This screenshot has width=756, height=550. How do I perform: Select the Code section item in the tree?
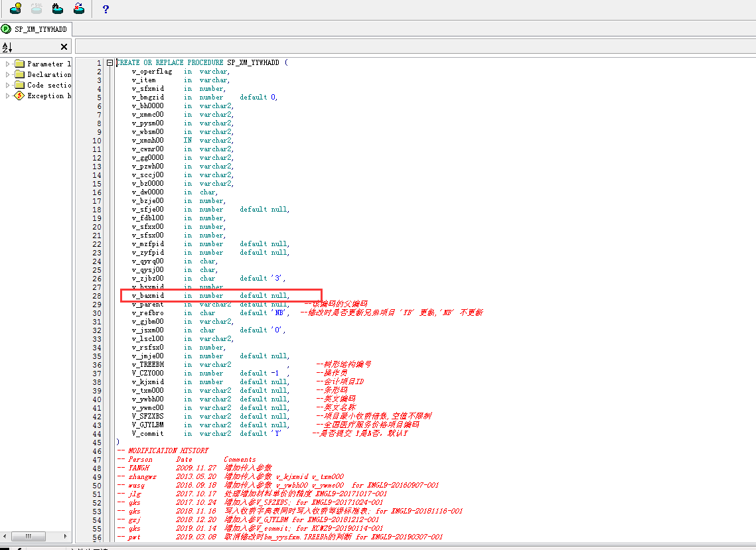(49, 85)
